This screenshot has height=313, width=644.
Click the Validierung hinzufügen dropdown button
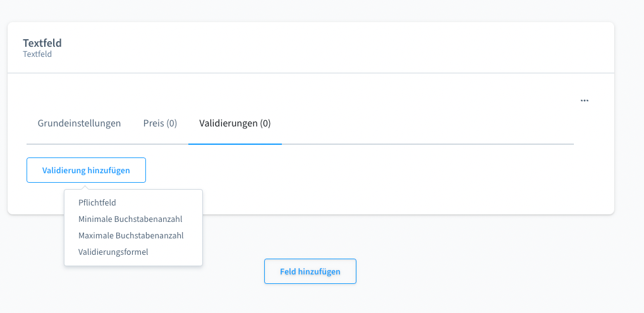click(x=86, y=170)
